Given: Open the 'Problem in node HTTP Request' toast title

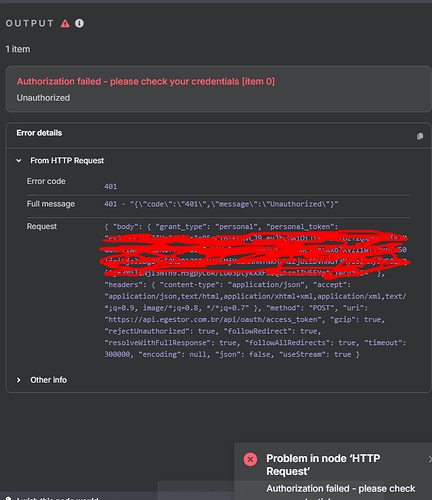Looking at the screenshot, I should coord(323,465).
